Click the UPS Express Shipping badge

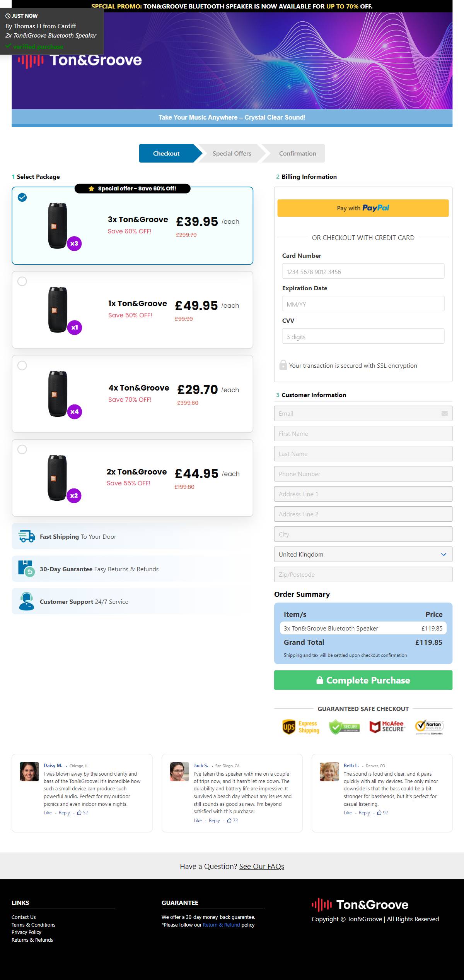301,727
